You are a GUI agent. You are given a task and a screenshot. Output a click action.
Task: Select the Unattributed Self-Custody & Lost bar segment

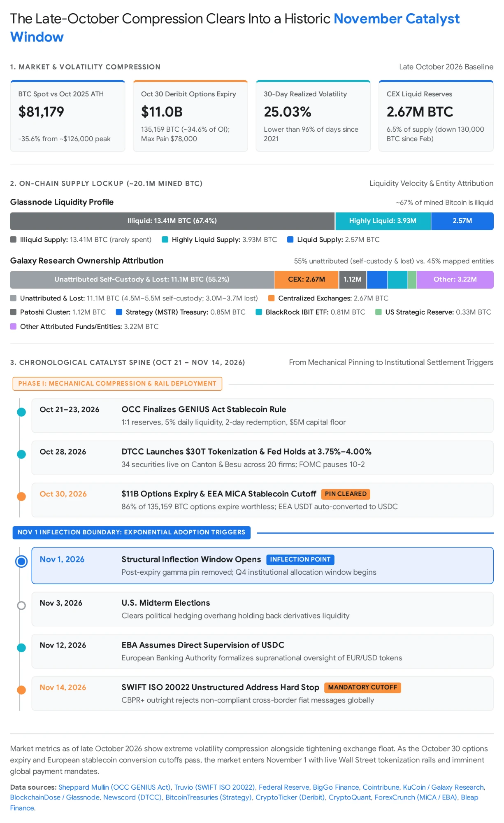tap(142, 280)
